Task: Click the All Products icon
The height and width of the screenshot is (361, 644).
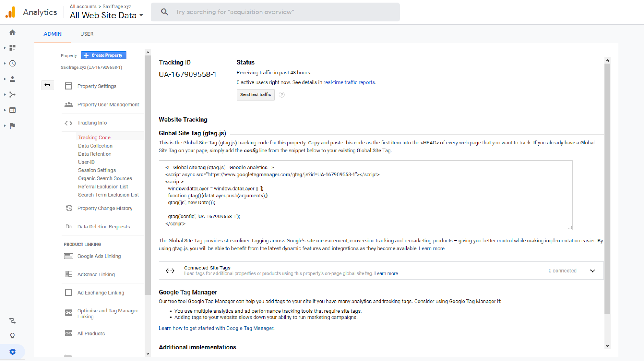Action: (69, 333)
